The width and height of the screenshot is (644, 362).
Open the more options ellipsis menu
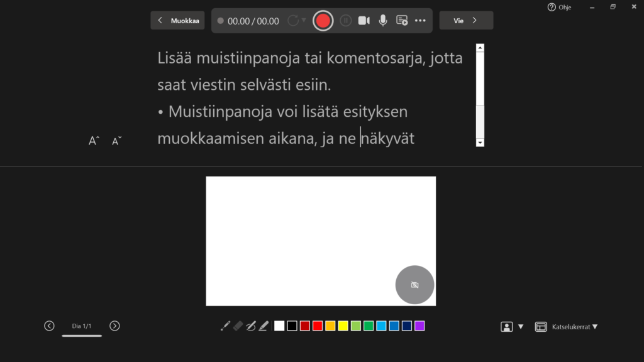[x=420, y=21]
